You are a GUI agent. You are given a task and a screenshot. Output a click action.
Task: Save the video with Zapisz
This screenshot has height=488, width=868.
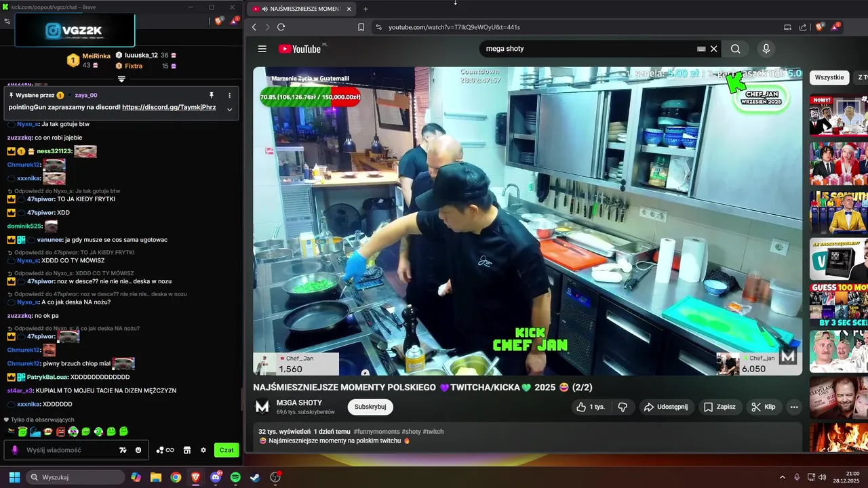719,407
